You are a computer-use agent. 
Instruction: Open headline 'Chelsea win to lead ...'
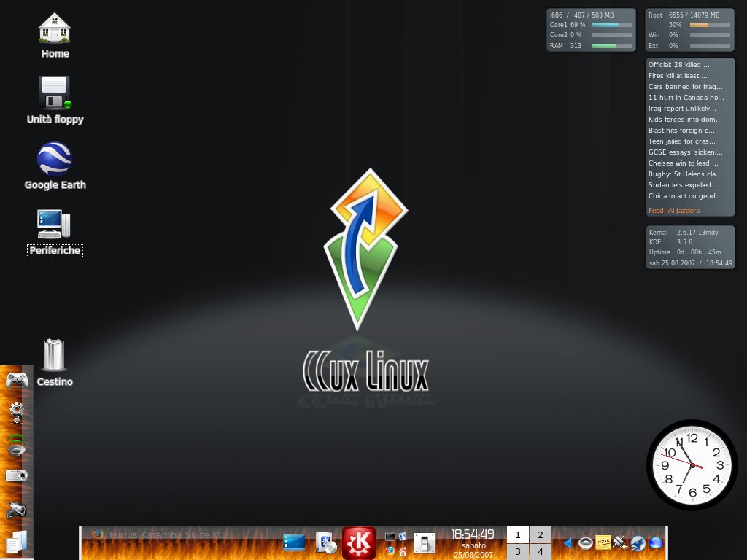click(683, 163)
